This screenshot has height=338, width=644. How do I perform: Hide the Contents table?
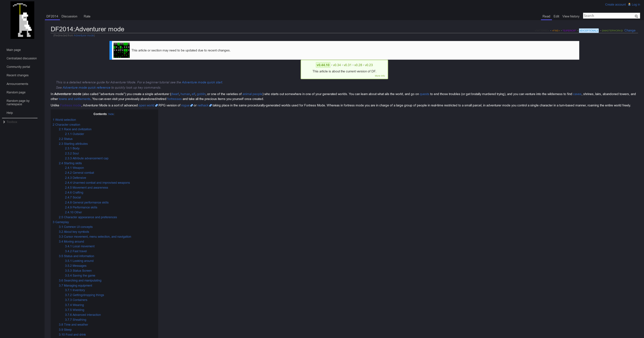(x=111, y=114)
